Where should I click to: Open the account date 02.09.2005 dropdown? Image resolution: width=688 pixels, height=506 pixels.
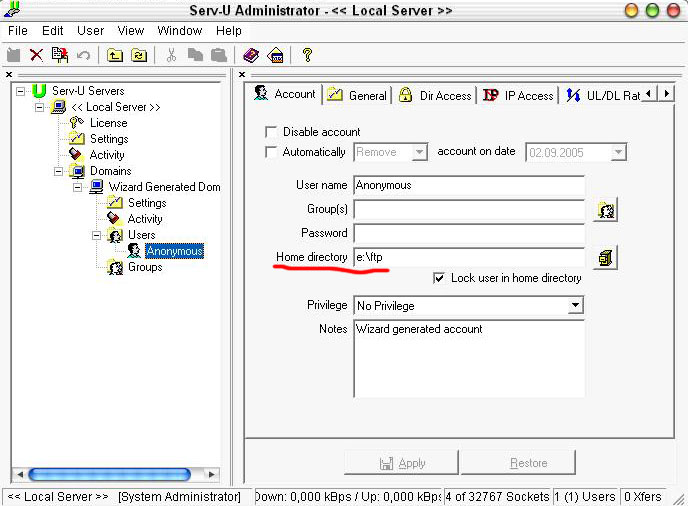coord(618,152)
